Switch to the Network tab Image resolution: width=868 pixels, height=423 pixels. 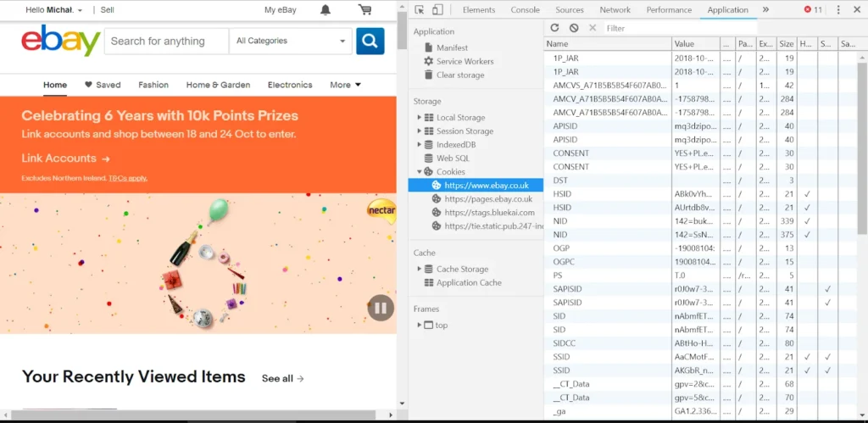[615, 10]
